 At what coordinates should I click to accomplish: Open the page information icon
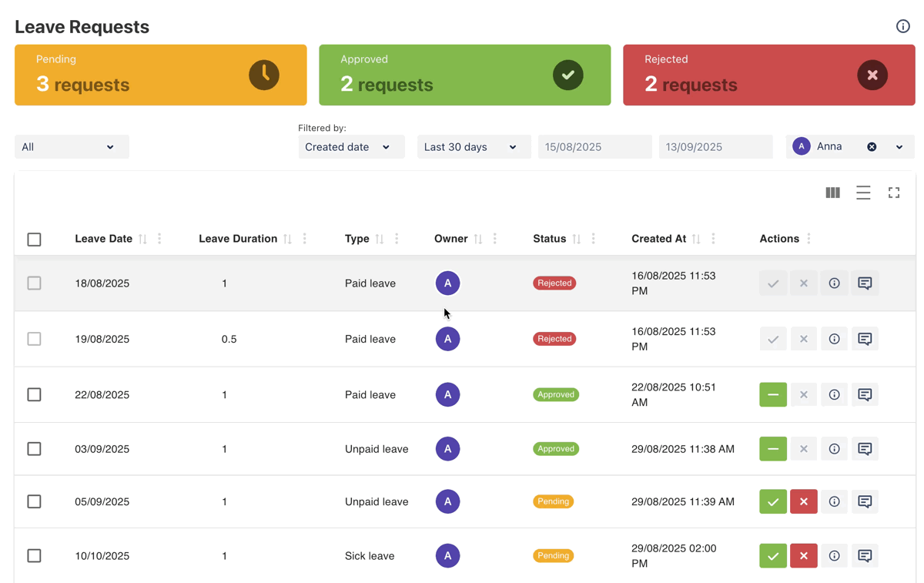[x=903, y=25]
